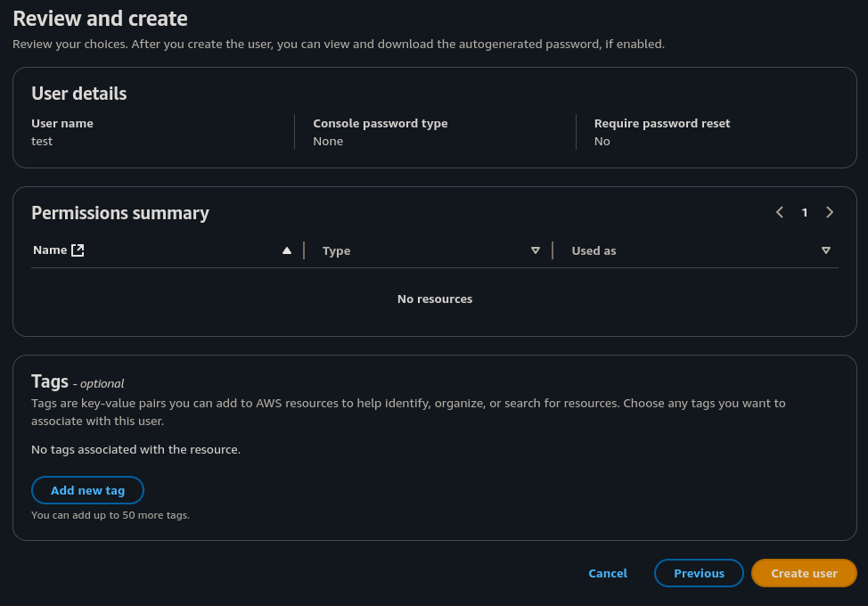Sort by Name using the ascending arrow
868x606 pixels.
click(287, 250)
